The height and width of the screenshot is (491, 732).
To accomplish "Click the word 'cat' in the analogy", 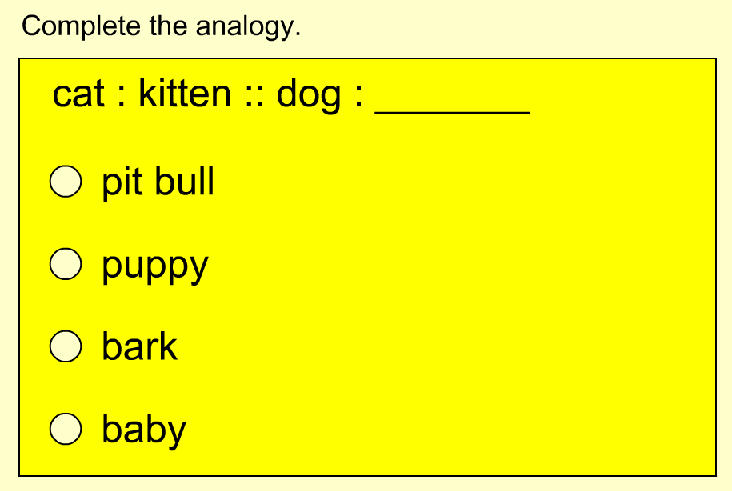I will pyautogui.click(x=78, y=95).
